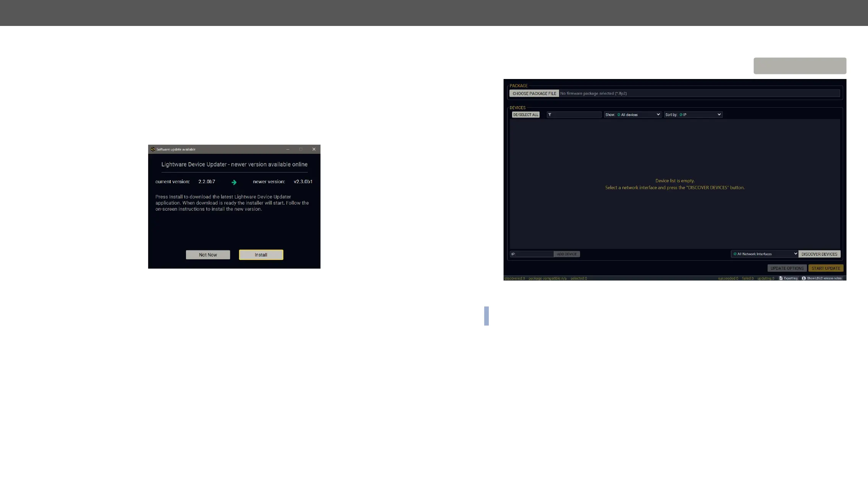The image size is (868, 487).
Task: Open Show LDU2 release notes link
Action: coord(824,278)
